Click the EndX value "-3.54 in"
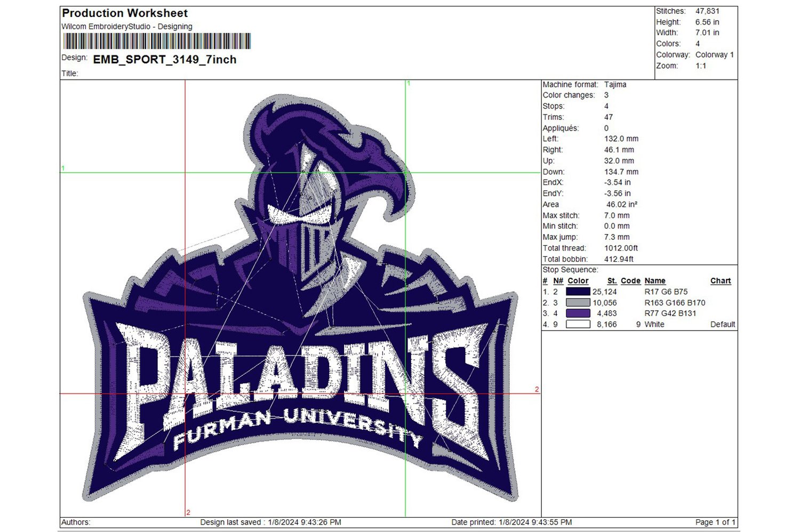Image resolution: width=800 pixels, height=532 pixels. pyautogui.click(x=618, y=183)
